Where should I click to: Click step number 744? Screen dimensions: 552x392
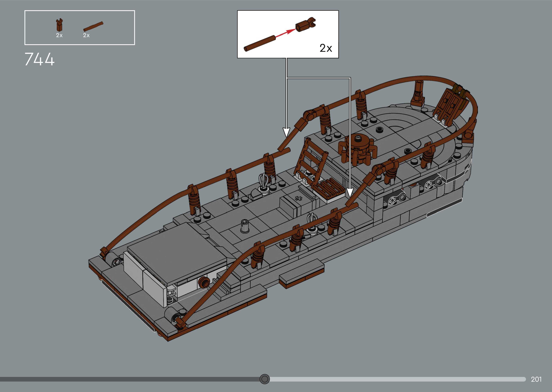[x=39, y=59]
